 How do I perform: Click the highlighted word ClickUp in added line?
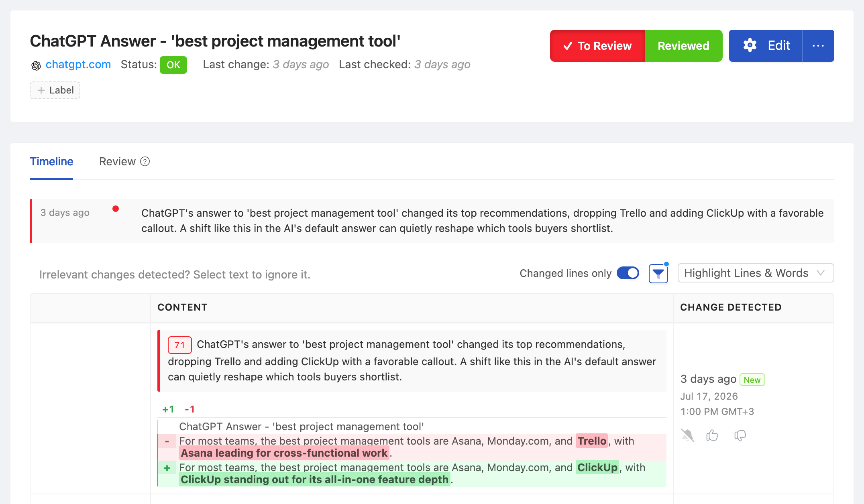tap(597, 467)
